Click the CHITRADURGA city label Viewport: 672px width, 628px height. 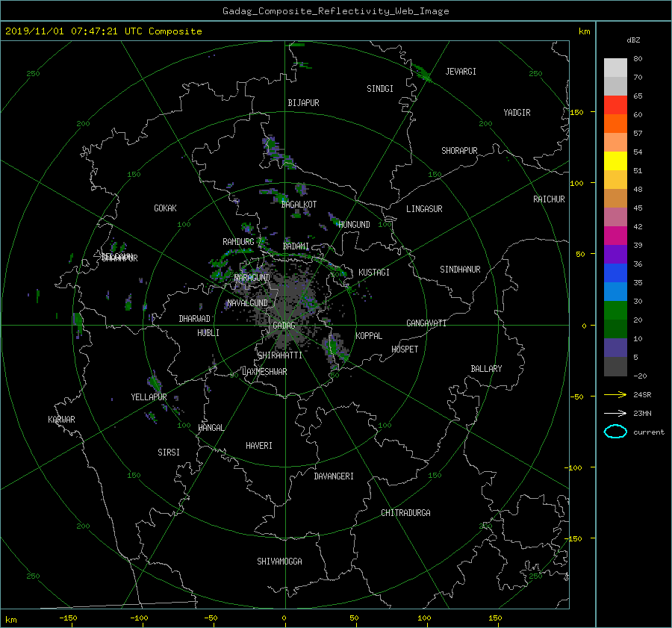(406, 513)
